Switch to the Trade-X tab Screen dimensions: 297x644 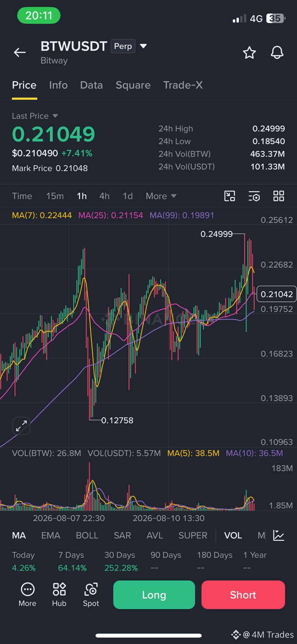[183, 85]
